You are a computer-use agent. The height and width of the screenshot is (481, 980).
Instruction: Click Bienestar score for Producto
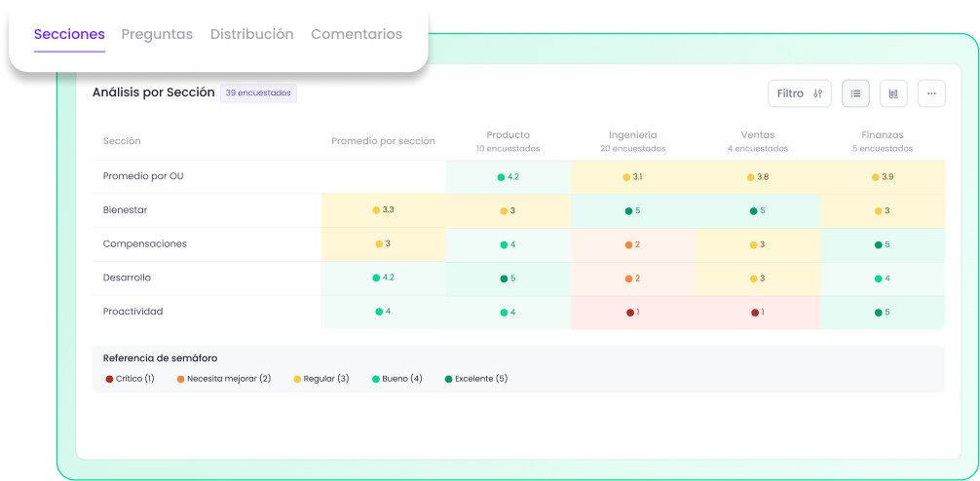point(509,210)
